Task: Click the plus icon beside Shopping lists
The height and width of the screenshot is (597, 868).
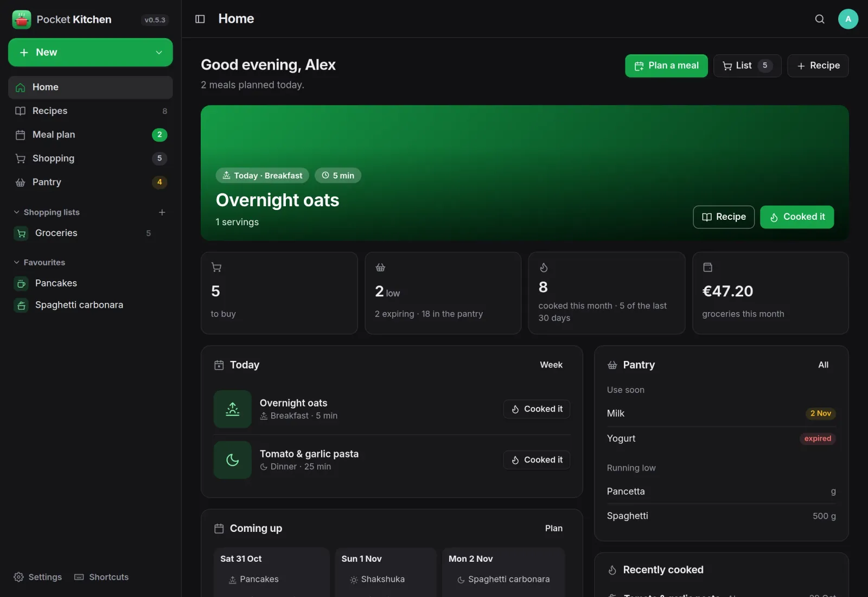Action: 162,212
